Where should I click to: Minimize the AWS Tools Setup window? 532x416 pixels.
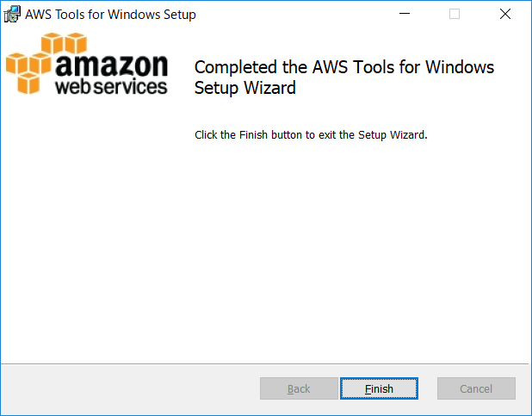(405, 14)
